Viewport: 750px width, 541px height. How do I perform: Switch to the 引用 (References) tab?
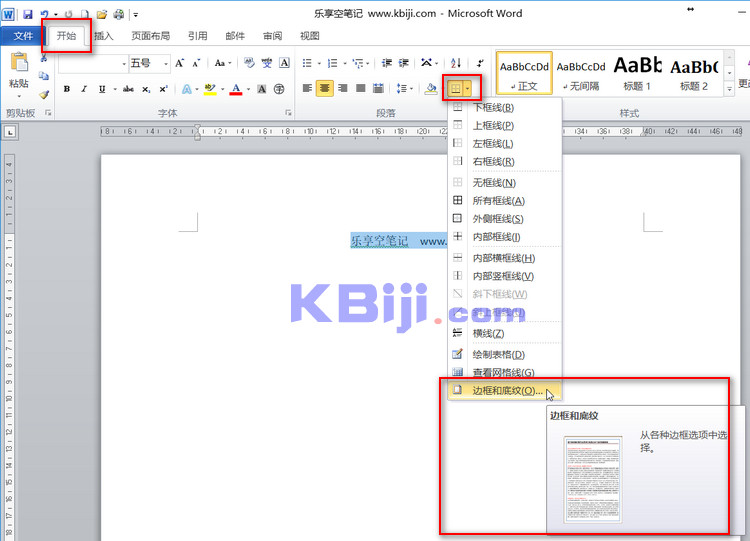point(197,36)
